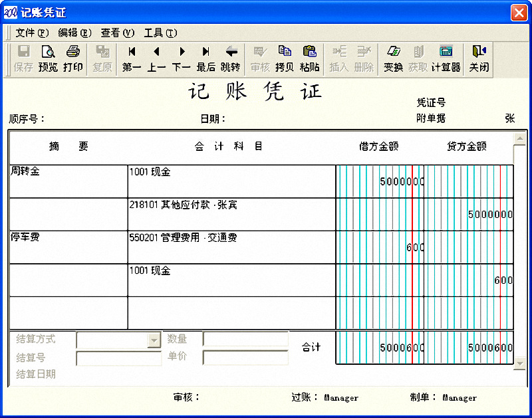This screenshot has width=532, height=418.
Task: Open the 文件(F) menu
Action: pyautogui.click(x=32, y=33)
